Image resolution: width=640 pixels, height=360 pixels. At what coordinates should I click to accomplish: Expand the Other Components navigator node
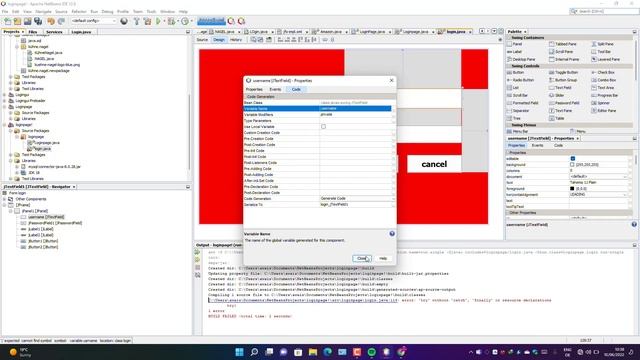pyautogui.click(x=4, y=199)
